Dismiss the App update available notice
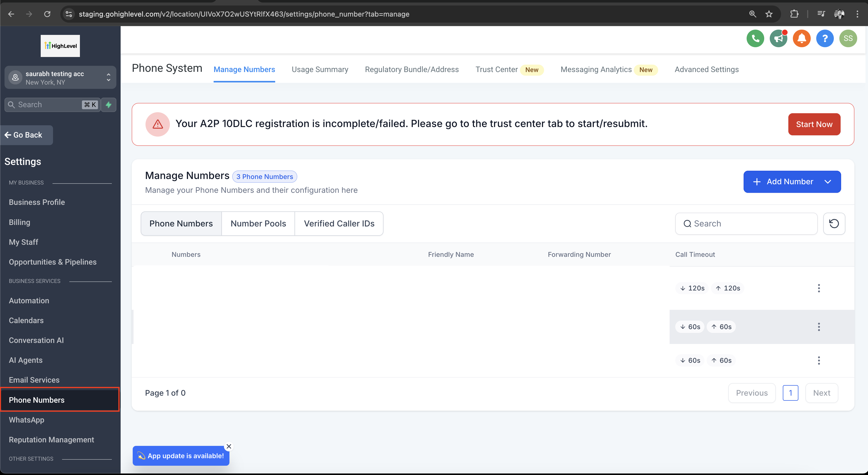The height and width of the screenshot is (475, 868). click(229, 446)
